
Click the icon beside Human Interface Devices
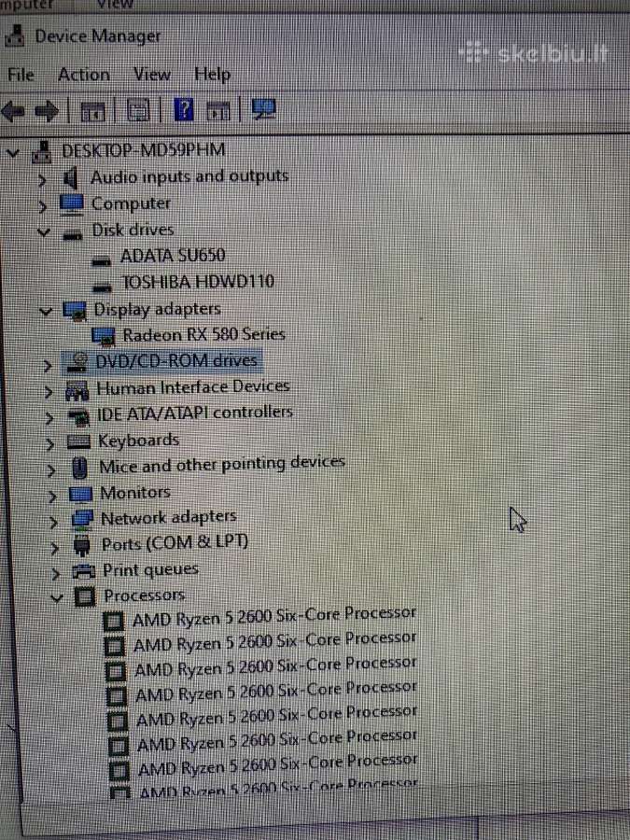coord(77,390)
